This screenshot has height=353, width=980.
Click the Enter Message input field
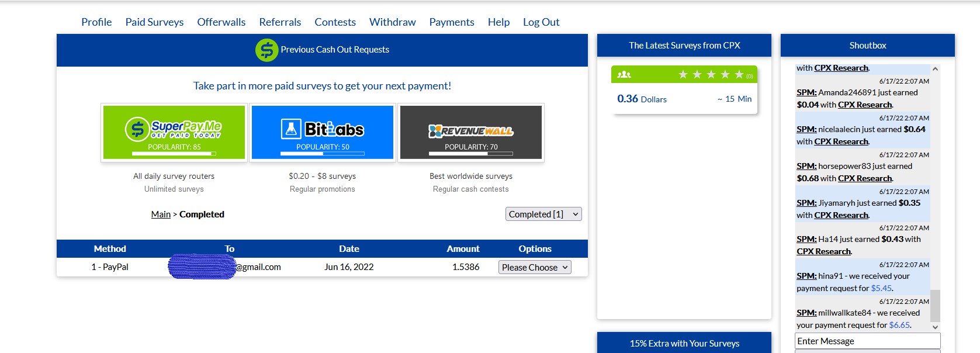click(868, 341)
